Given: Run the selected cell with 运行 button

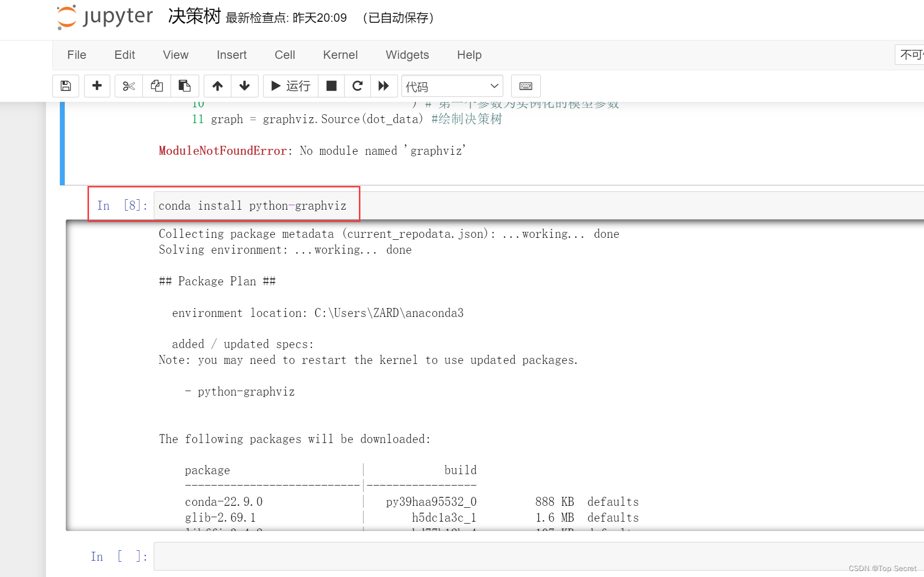Looking at the screenshot, I should tap(290, 86).
